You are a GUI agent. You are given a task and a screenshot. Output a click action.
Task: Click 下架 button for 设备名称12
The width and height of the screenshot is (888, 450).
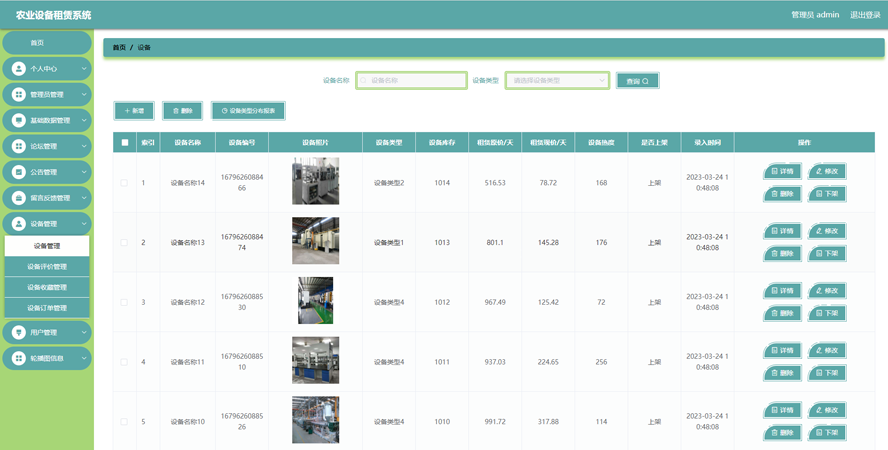tap(827, 313)
